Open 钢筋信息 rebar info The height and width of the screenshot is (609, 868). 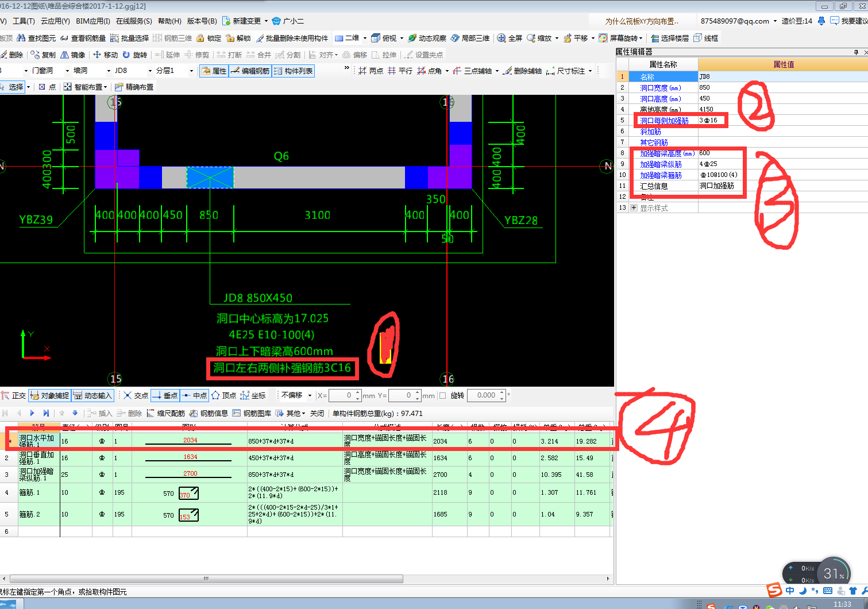tap(209, 413)
